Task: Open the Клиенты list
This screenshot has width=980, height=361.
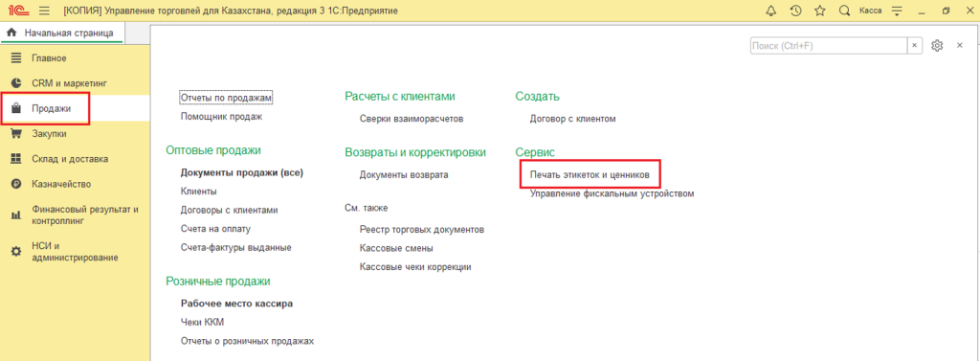Action: [x=198, y=192]
